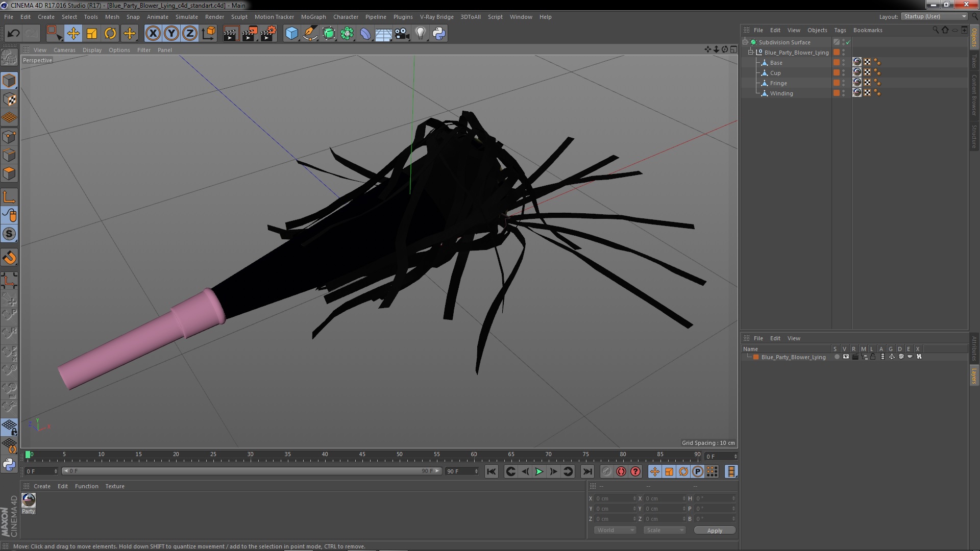Toggle Z axis lock

(x=190, y=34)
